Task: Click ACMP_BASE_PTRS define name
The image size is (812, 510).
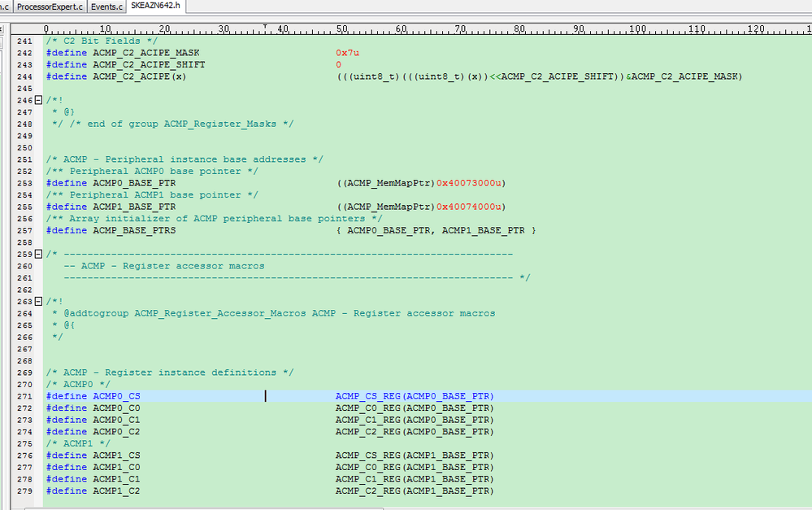Action: (134, 231)
